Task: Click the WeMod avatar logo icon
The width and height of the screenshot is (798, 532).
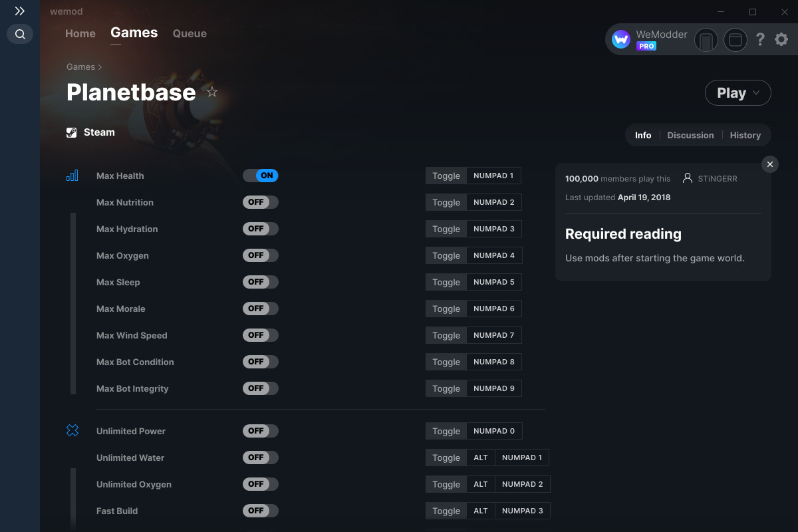Action: tap(621, 40)
